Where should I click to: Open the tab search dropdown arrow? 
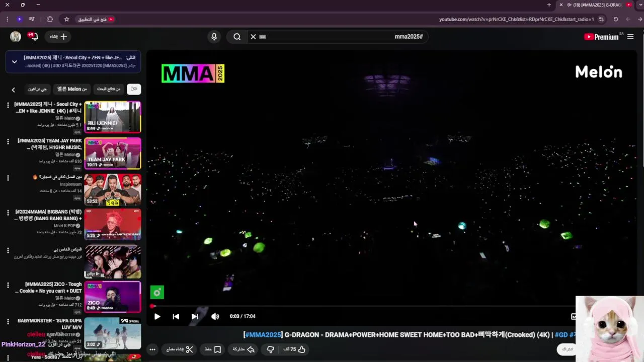click(x=640, y=5)
